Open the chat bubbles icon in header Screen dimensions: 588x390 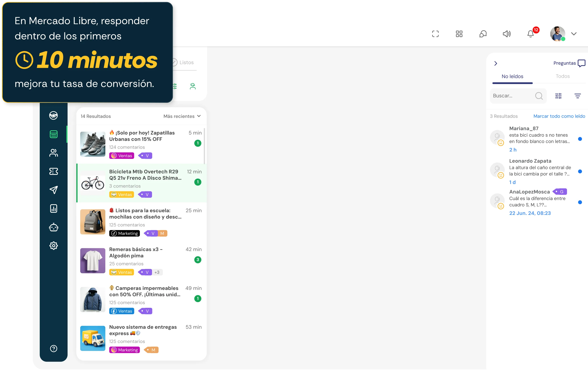pos(483,34)
